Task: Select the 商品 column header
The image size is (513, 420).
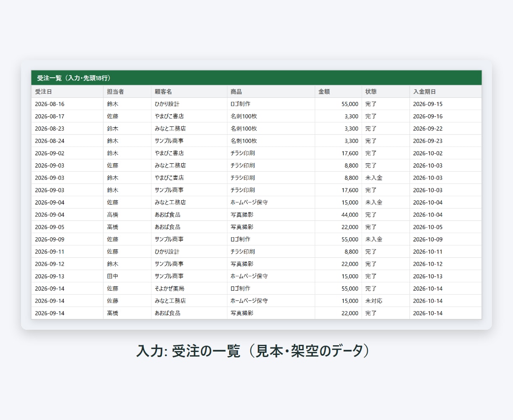Action: [271, 92]
